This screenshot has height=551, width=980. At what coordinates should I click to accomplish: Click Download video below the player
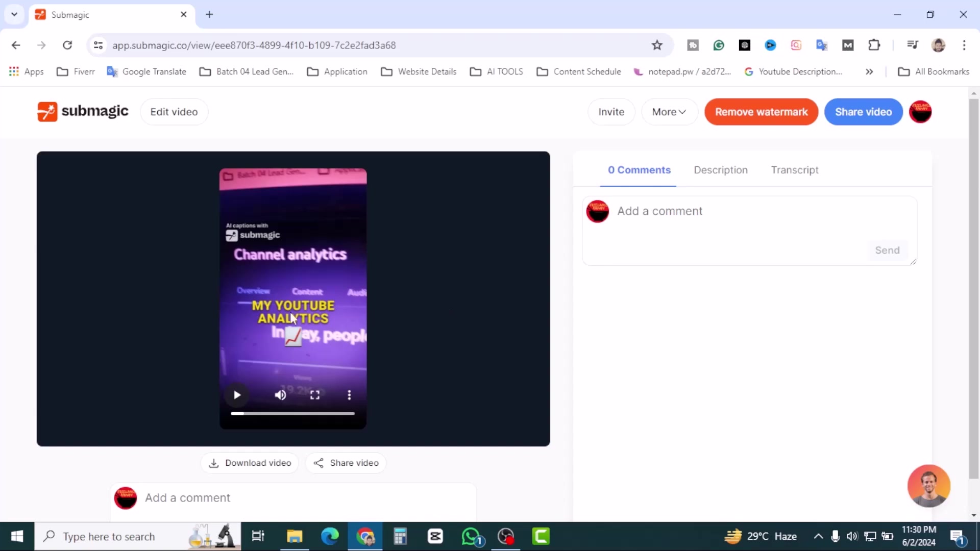[250, 463]
